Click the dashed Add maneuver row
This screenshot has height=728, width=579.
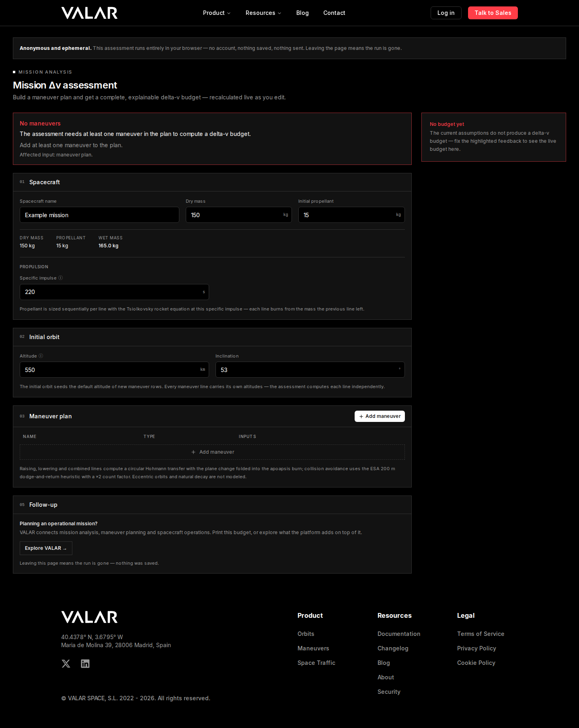click(212, 452)
